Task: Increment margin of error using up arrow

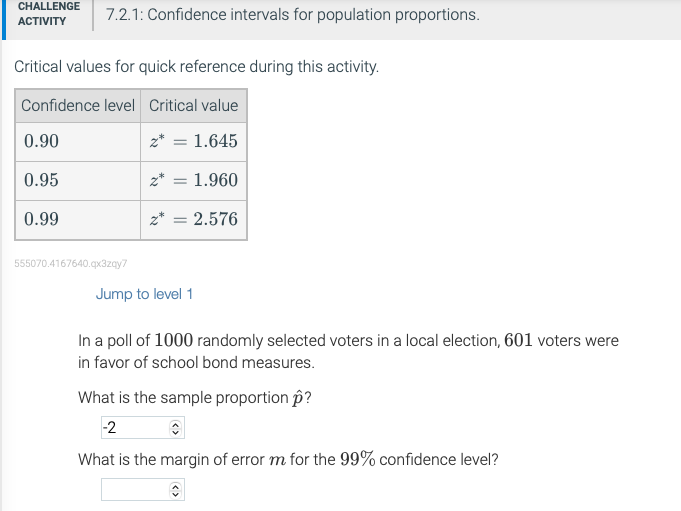Action: coord(176,486)
